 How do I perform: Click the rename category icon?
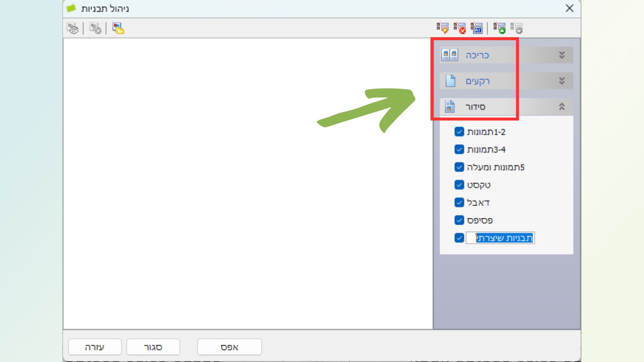pyautogui.click(x=477, y=28)
